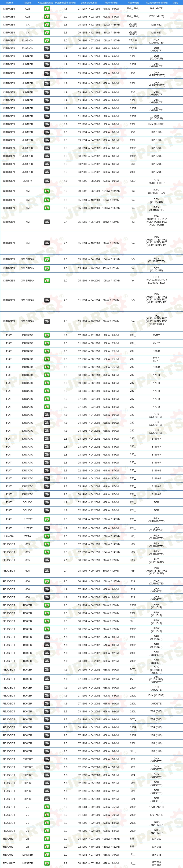Click petrol icon in Renault Master 2.2 row

point(47,863)
